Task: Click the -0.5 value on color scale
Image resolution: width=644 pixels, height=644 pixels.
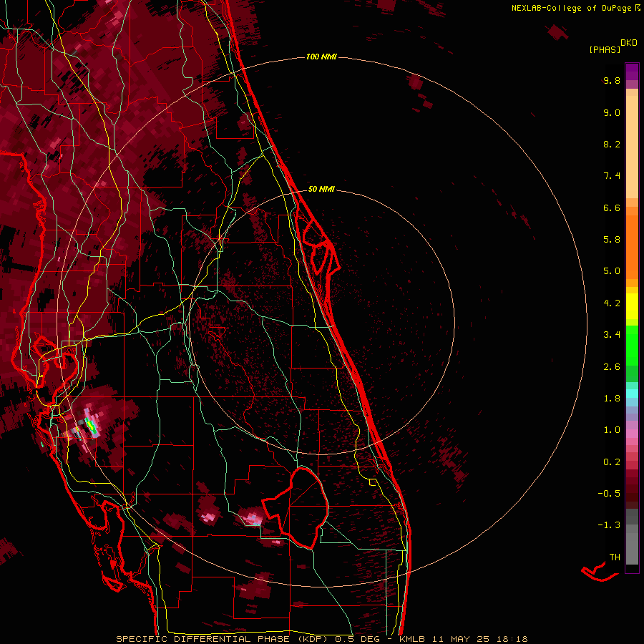Action: click(609, 494)
